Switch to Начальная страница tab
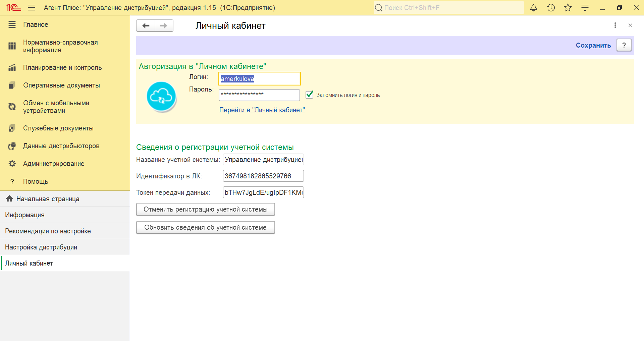 click(x=65, y=199)
